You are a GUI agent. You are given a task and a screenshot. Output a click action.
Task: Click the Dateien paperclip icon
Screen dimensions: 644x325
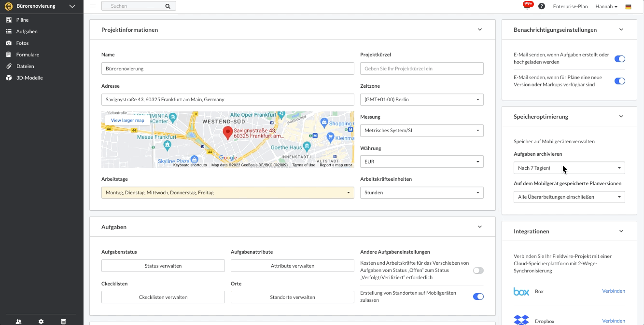pyautogui.click(x=8, y=66)
